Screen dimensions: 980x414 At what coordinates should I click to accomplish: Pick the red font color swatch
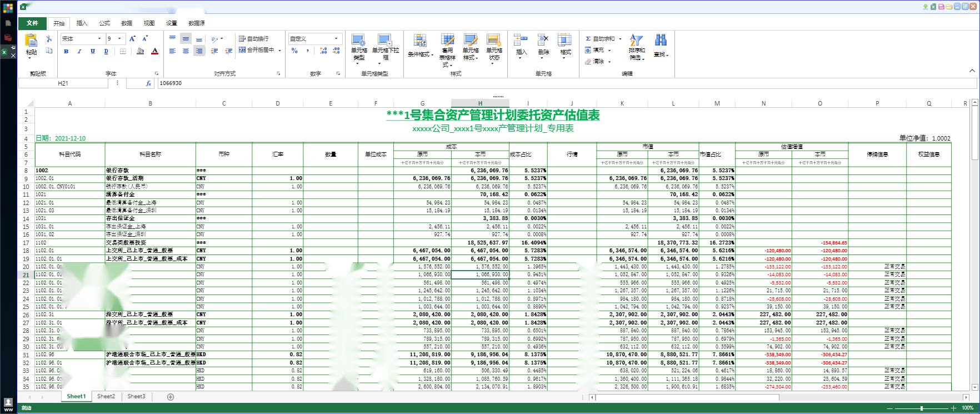click(155, 51)
